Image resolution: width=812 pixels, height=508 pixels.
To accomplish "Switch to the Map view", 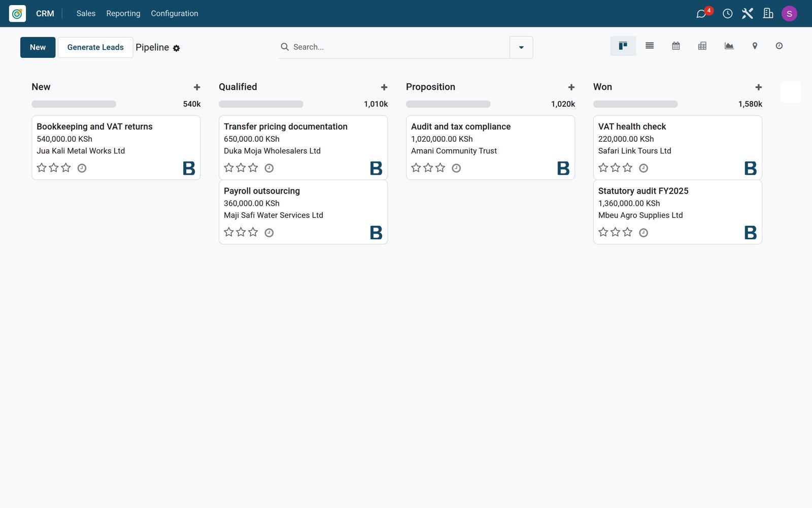I will pyautogui.click(x=755, y=46).
